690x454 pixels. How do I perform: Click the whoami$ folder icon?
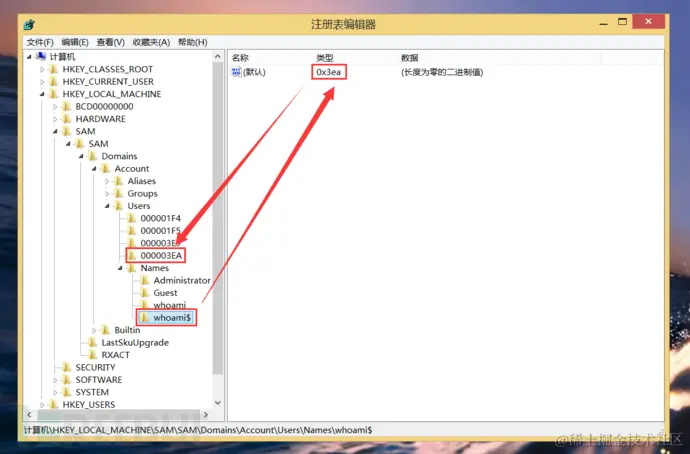[x=145, y=317]
